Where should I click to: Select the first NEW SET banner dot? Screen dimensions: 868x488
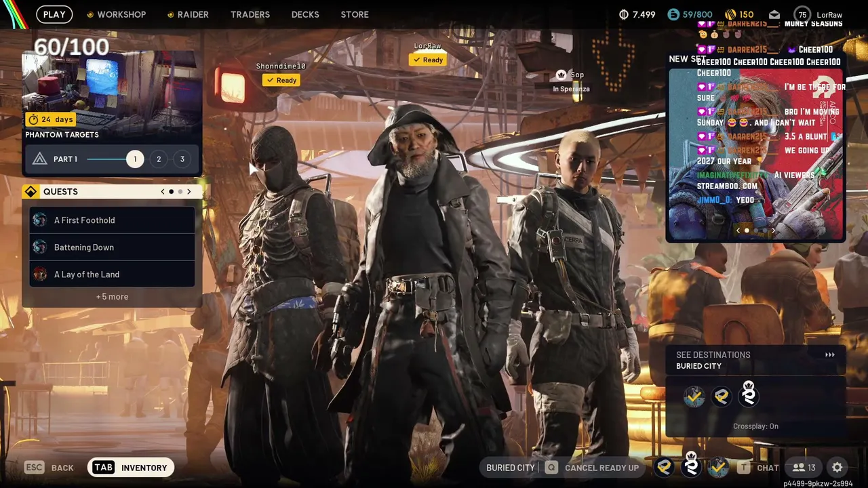pos(747,230)
